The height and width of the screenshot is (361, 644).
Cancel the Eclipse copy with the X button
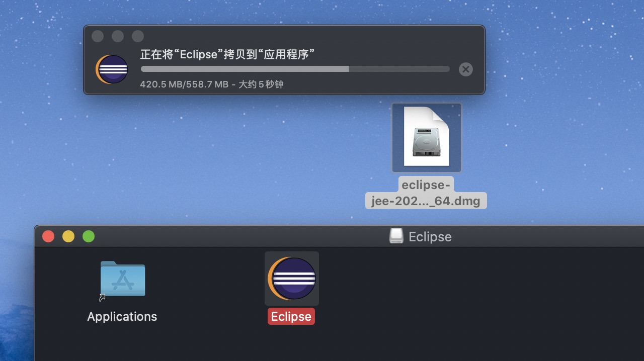tap(466, 69)
